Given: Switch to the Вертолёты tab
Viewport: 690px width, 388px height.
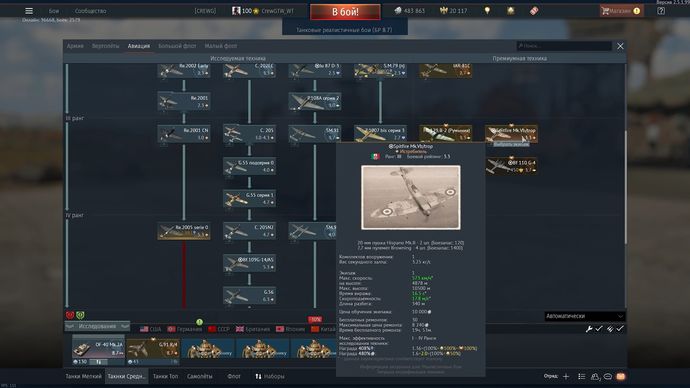Looking at the screenshot, I should pos(106,46).
